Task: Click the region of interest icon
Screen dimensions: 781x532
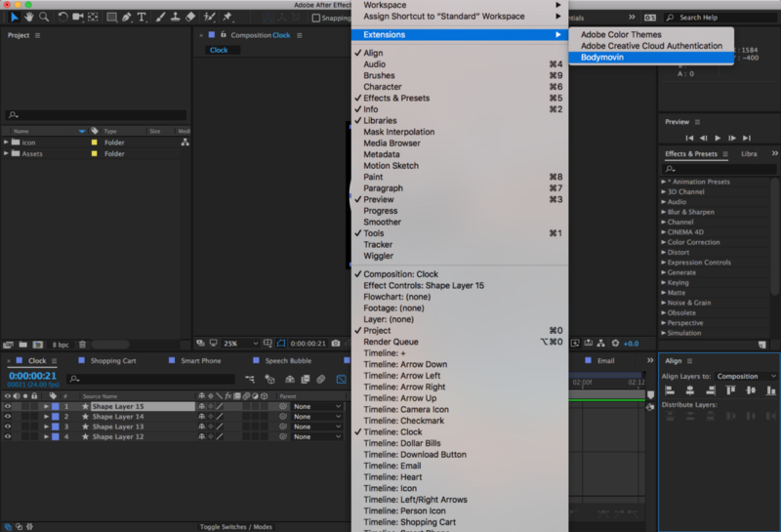Action: click(281, 344)
